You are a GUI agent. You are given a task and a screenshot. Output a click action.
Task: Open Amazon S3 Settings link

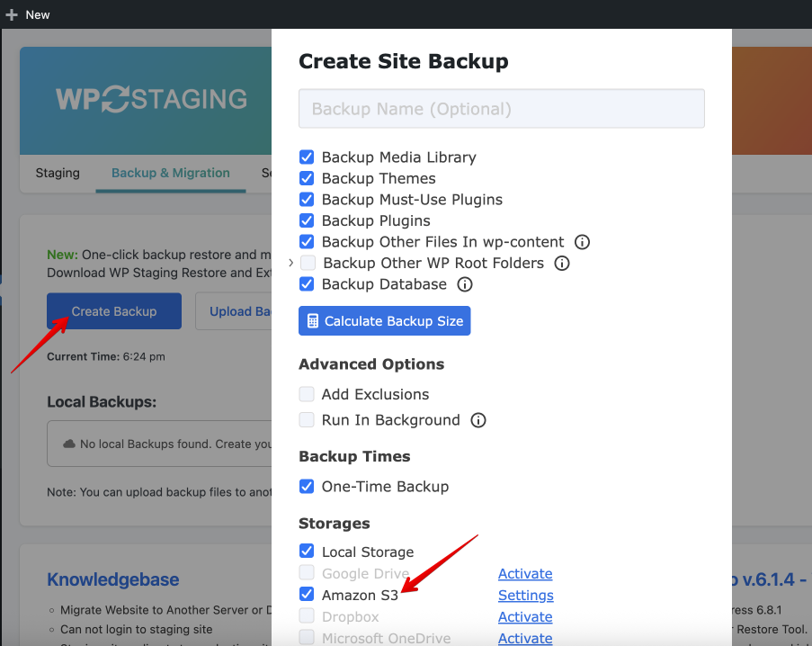[526, 596]
